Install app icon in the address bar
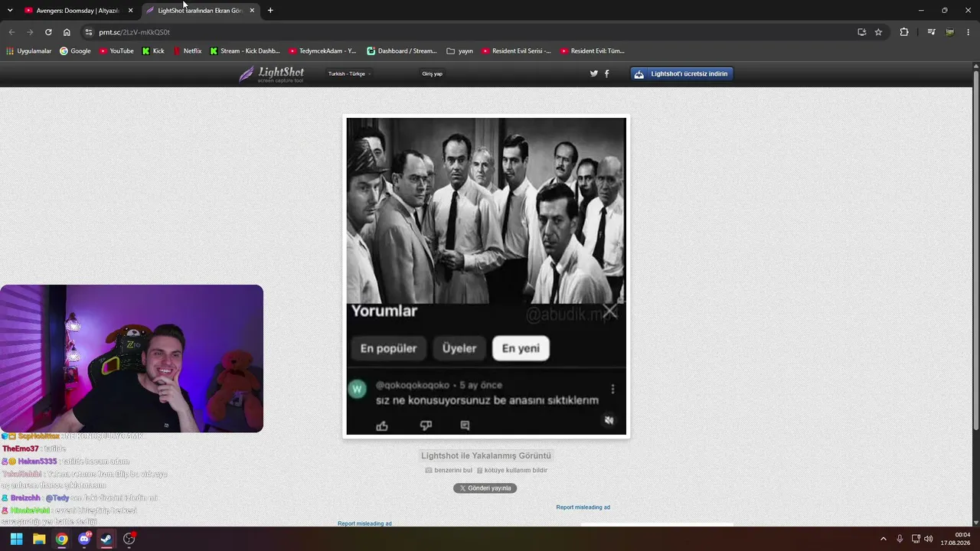This screenshot has width=980, height=551. pos(862,32)
